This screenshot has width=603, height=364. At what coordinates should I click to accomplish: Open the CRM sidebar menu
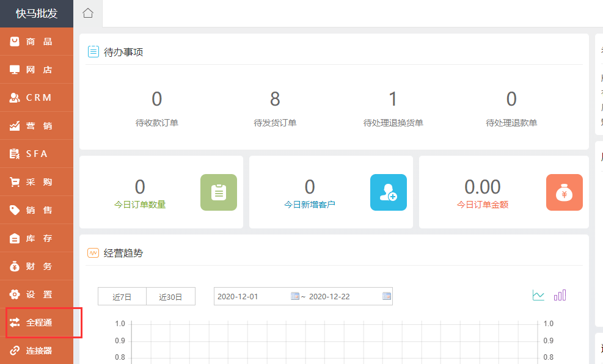click(37, 98)
